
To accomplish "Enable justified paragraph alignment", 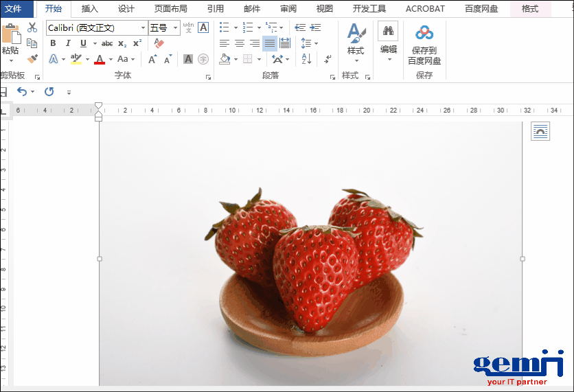I will (269, 43).
